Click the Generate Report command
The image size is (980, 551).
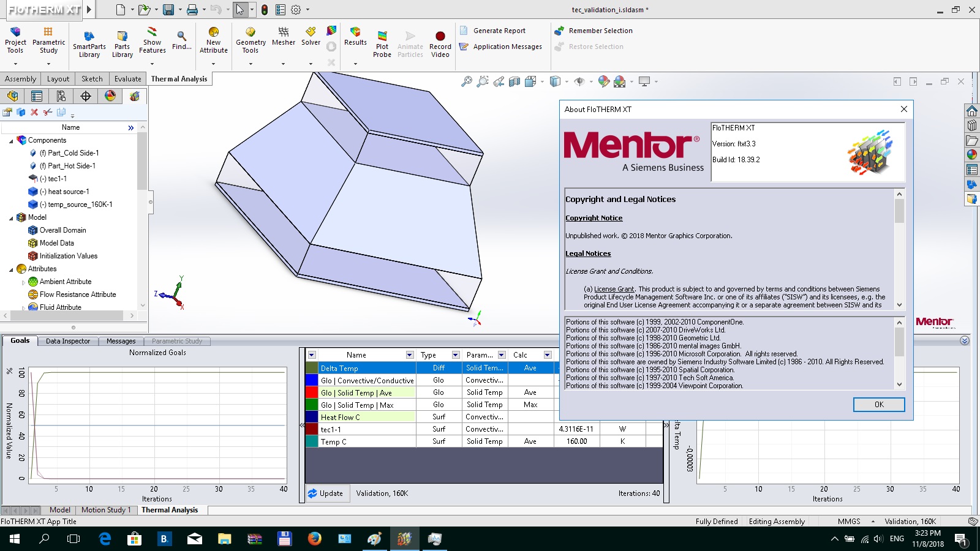(492, 31)
